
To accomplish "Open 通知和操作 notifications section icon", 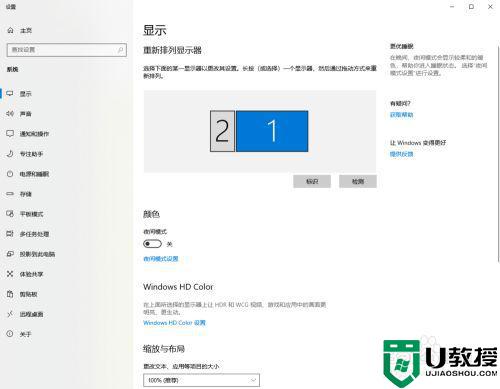I will (x=10, y=134).
